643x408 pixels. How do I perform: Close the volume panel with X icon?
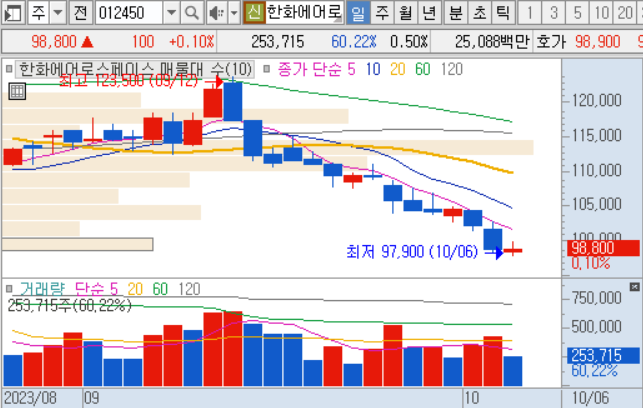point(634,287)
